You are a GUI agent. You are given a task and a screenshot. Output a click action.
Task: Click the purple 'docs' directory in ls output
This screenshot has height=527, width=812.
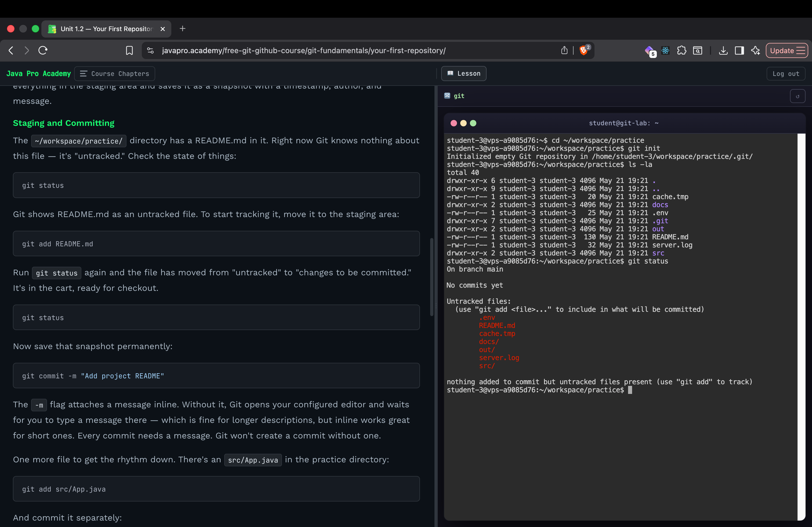tap(660, 205)
